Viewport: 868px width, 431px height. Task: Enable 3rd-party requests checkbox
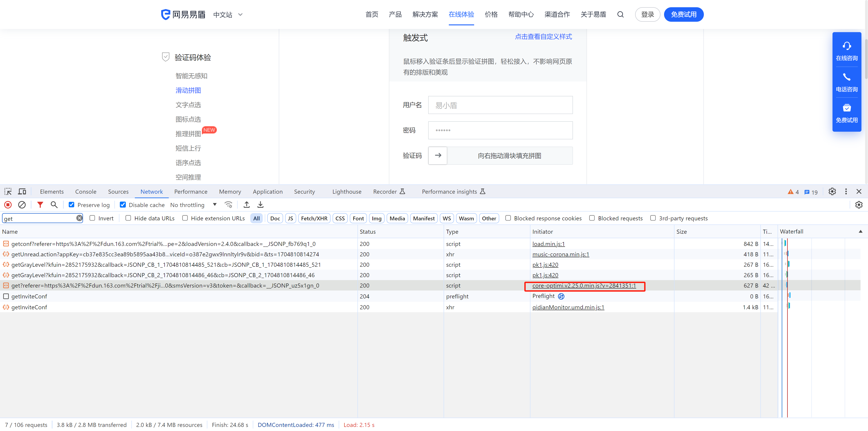[x=653, y=218]
